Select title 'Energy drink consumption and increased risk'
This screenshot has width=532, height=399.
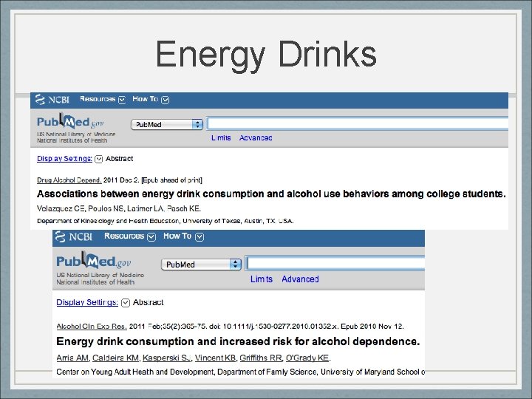238,341
